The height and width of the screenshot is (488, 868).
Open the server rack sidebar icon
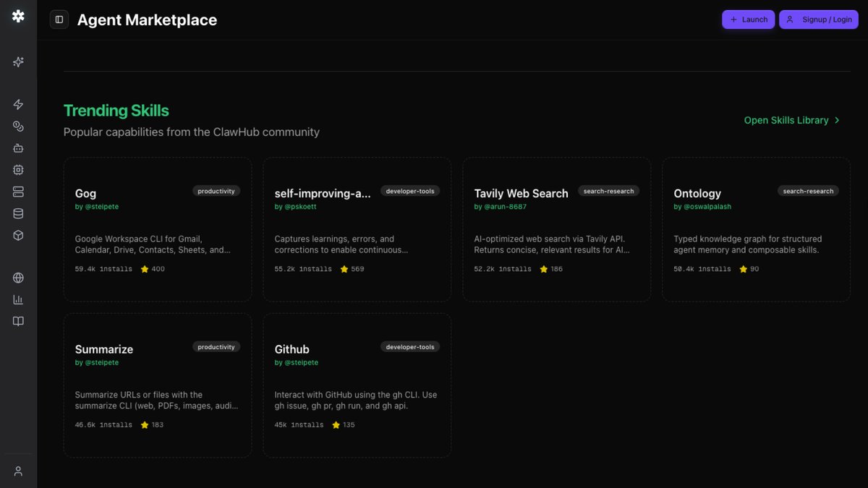point(18,192)
